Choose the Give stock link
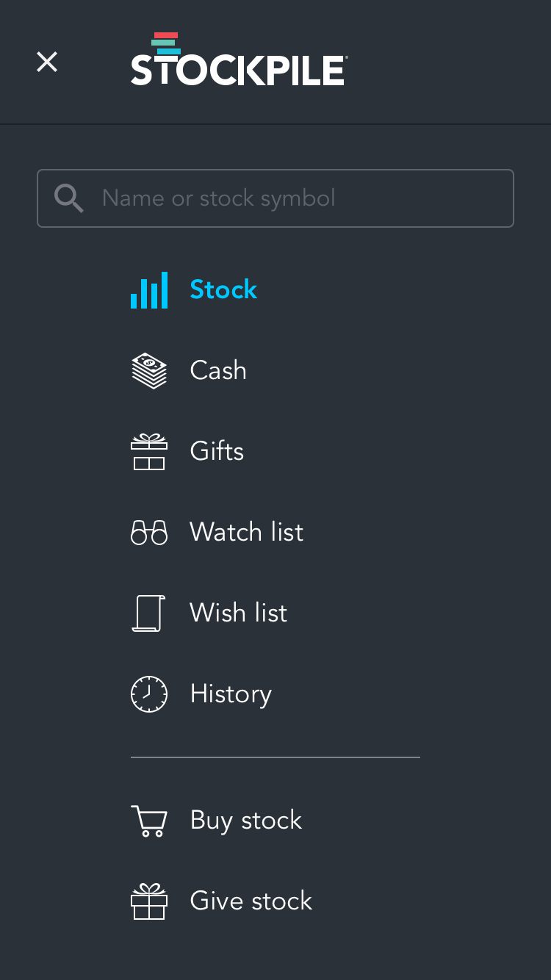The height and width of the screenshot is (980, 551). (x=251, y=901)
